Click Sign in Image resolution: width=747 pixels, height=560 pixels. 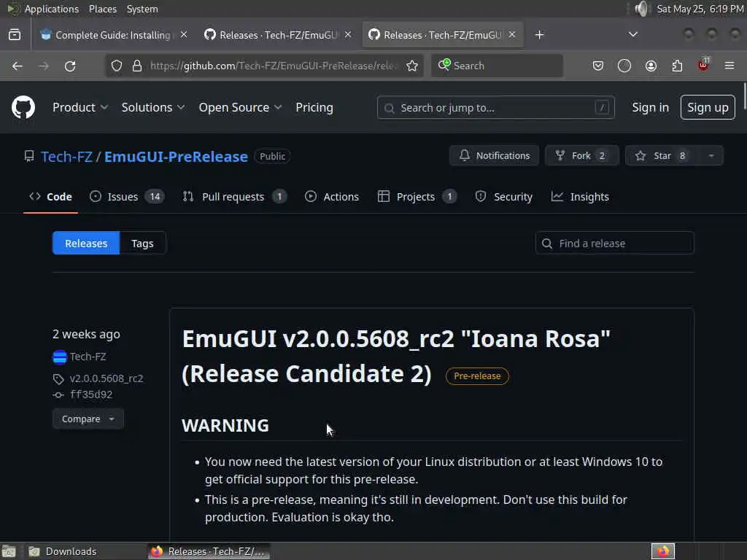(650, 108)
